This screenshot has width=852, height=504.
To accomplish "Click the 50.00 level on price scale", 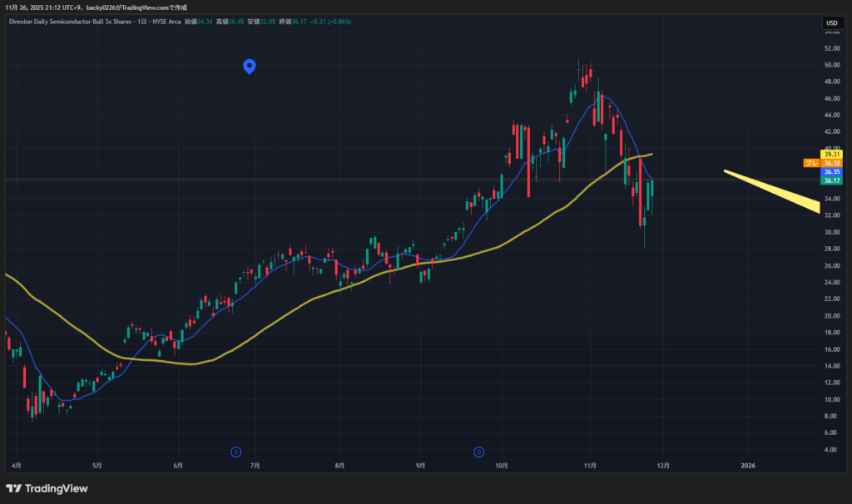I will click(830, 65).
